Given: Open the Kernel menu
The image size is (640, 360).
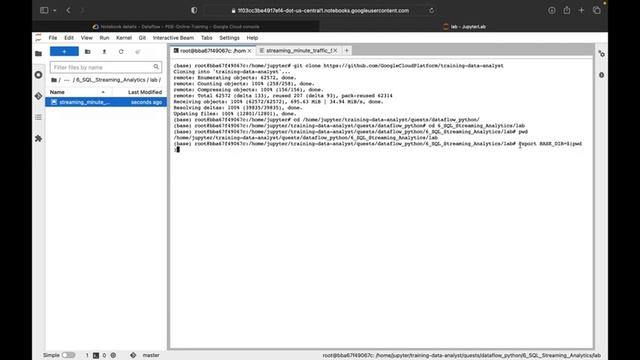Looking at the screenshot, I should (x=124, y=38).
